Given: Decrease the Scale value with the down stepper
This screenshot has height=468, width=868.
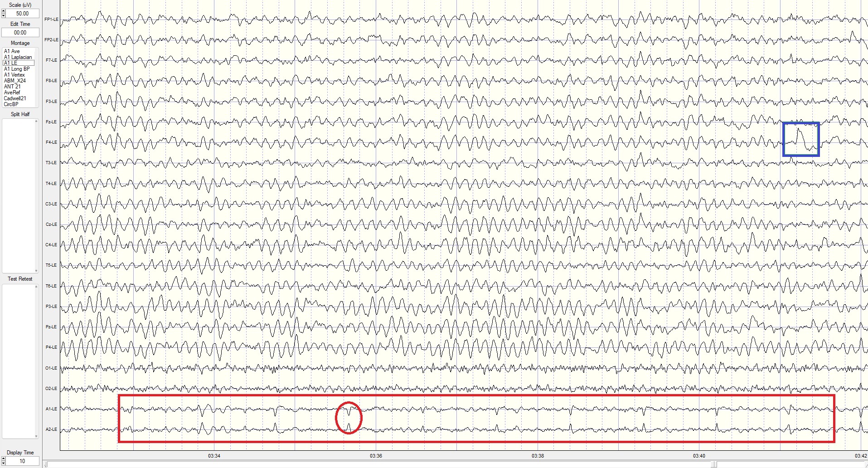Looking at the screenshot, I should (3, 15).
